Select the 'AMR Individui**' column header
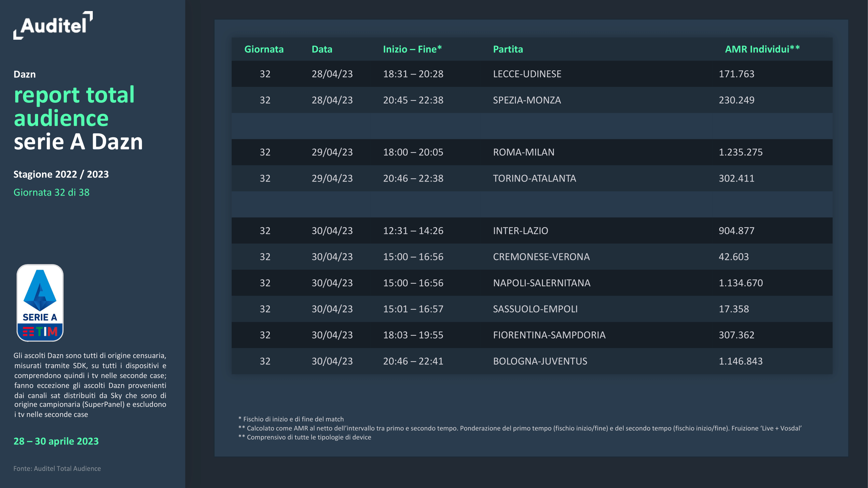 pyautogui.click(x=762, y=49)
